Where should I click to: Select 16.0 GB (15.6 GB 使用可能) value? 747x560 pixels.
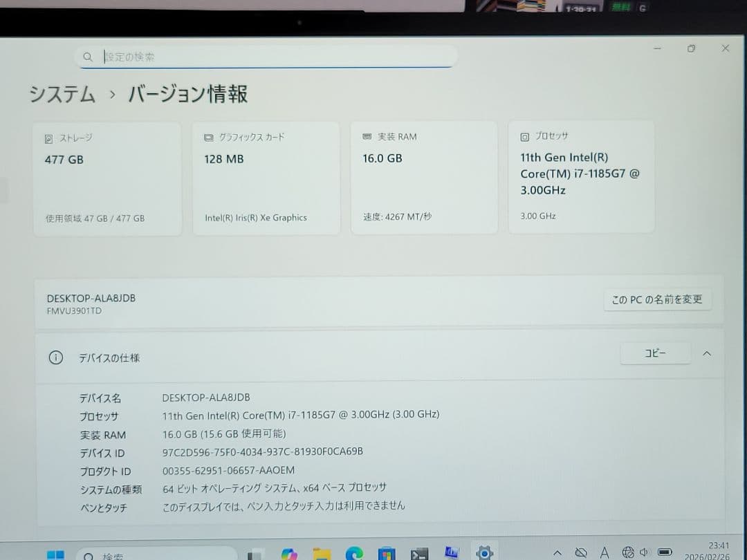(224, 433)
